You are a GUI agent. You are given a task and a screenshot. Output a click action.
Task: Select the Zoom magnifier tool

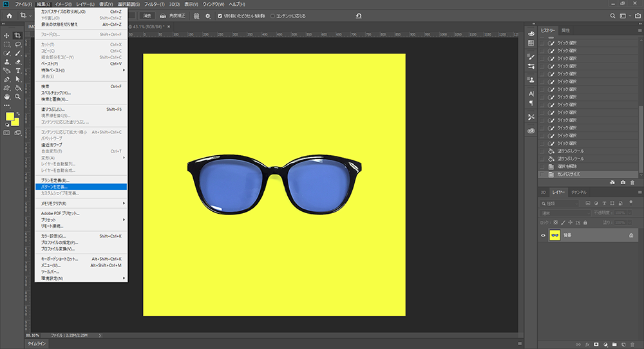(18, 97)
